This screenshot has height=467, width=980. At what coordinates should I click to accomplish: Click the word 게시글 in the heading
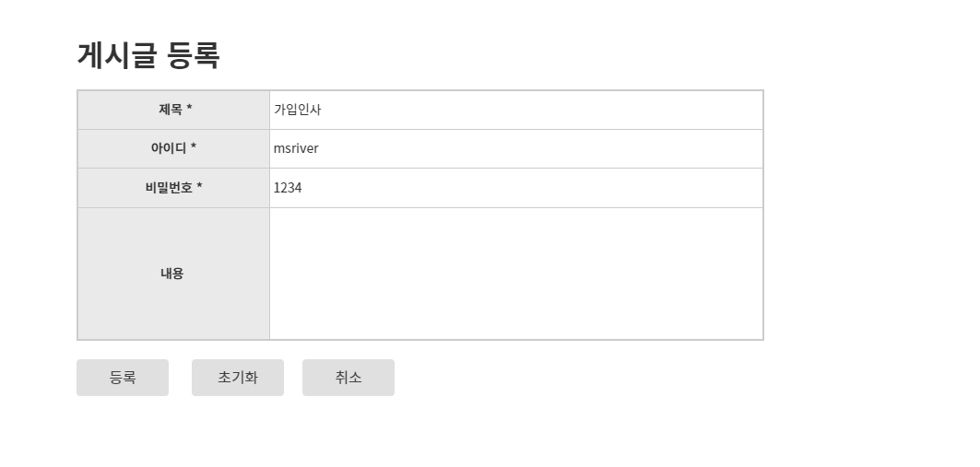(x=117, y=55)
